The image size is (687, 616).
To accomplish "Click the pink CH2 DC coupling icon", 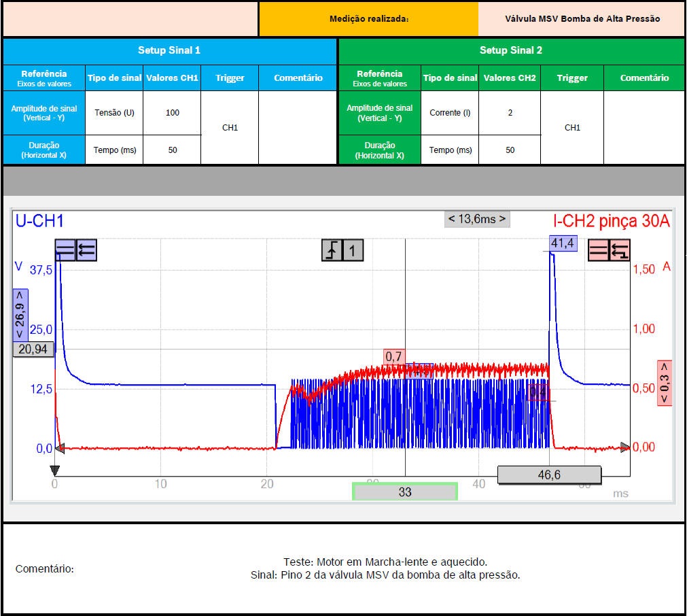I will (x=598, y=250).
